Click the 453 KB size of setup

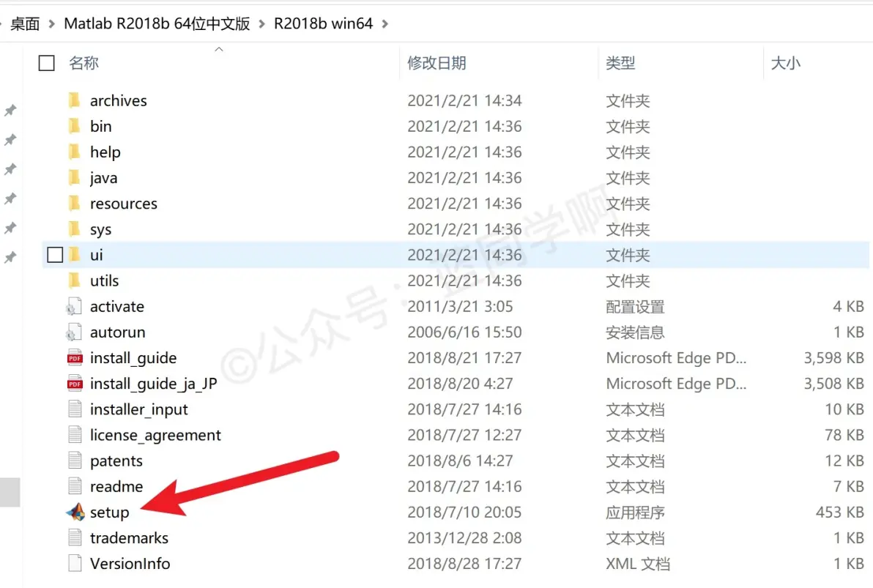pyautogui.click(x=839, y=512)
